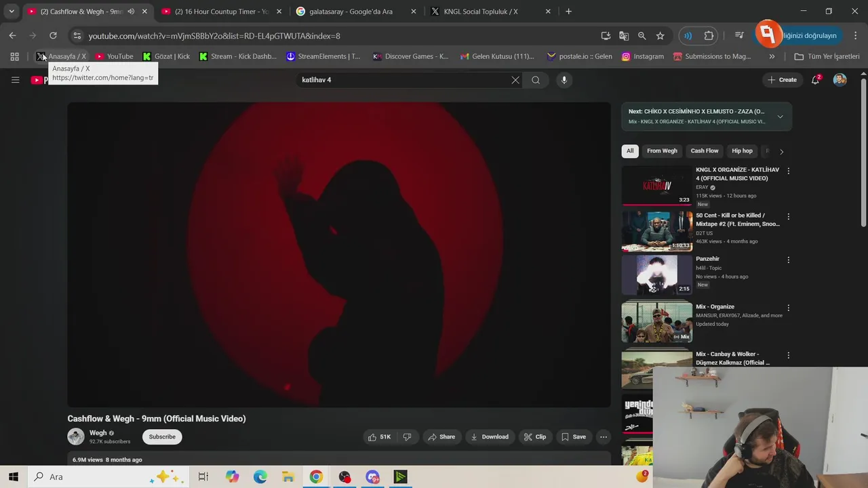The height and width of the screenshot is (488, 868).
Task: Open KATLİHAV 4 video thumbnail
Action: point(656,185)
